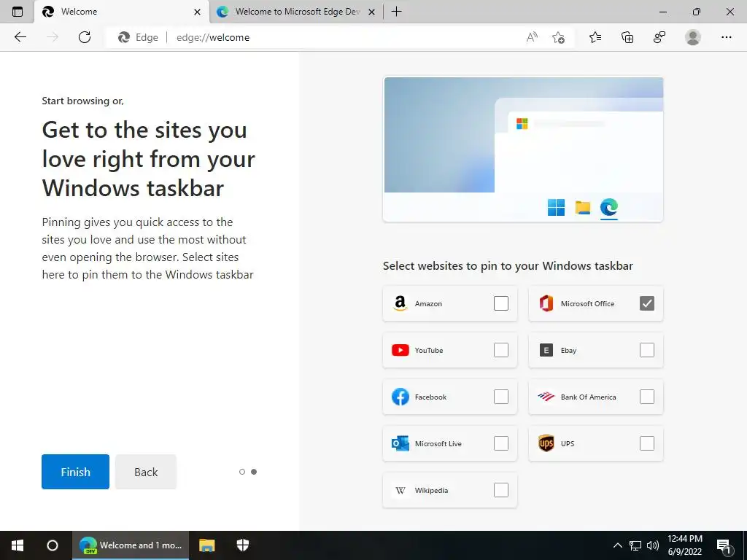Click the Finish button

pyautogui.click(x=75, y=472)
